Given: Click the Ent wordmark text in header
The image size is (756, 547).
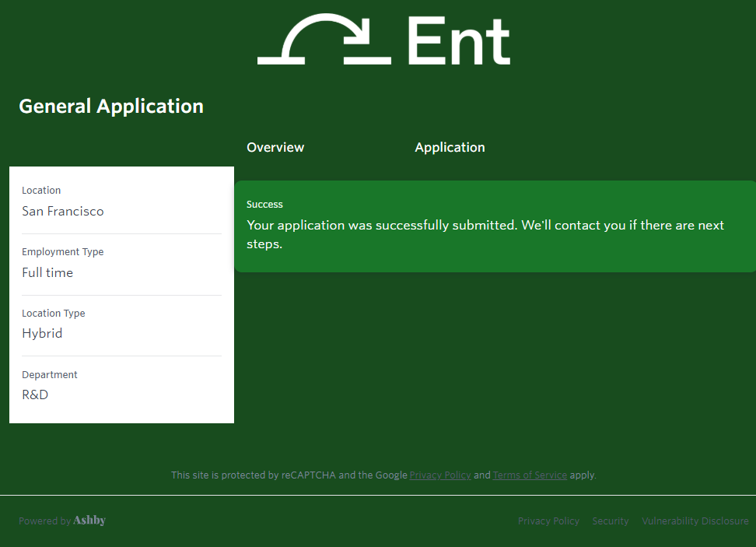Looking at the screenshot, I should click(458, 41).
